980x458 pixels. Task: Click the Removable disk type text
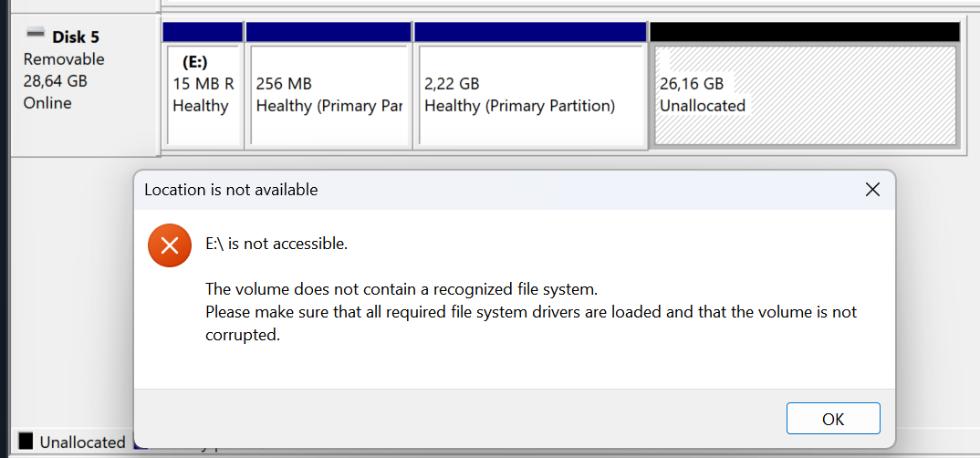(64, 59)
